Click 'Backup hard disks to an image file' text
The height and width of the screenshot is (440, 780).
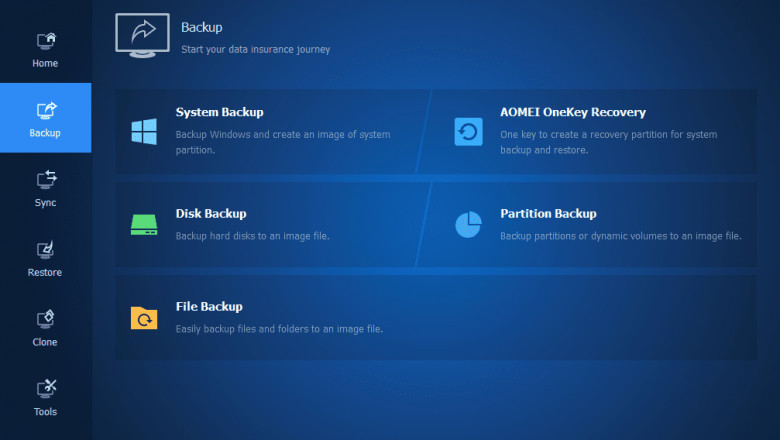(x=253, y=236)
